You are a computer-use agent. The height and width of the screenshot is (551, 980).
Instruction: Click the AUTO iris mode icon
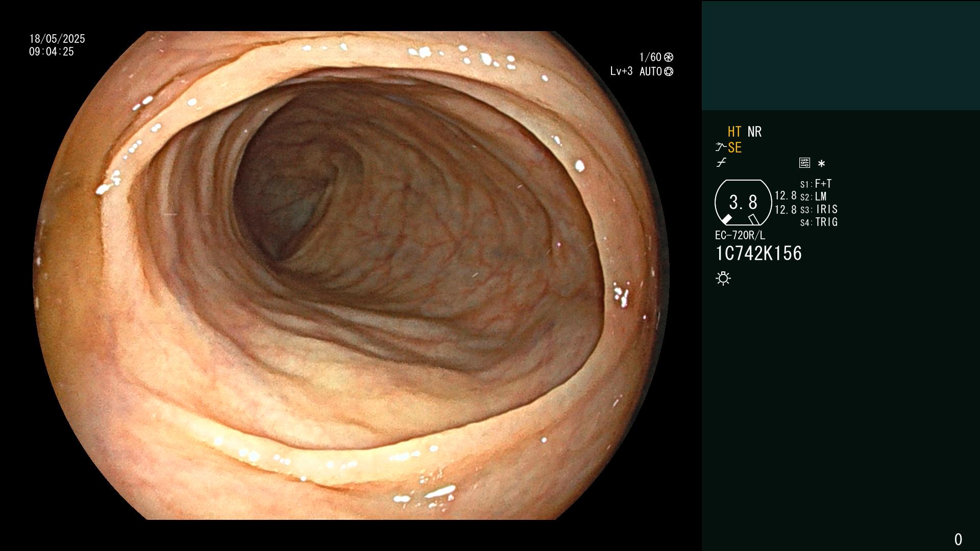point(669,71)
